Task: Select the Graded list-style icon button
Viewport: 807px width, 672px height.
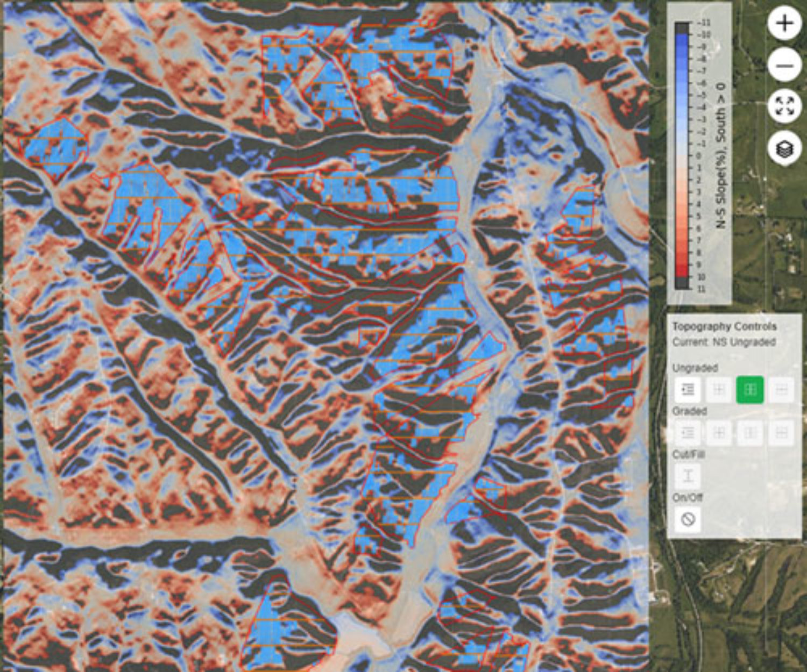Action: [x=688, y=432]
